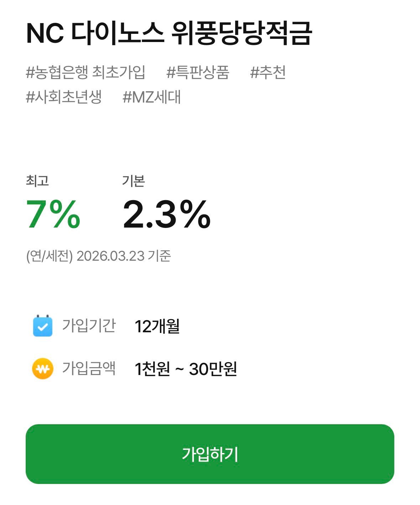Tap the #MZ세대 hashtag

pos(152,97)
